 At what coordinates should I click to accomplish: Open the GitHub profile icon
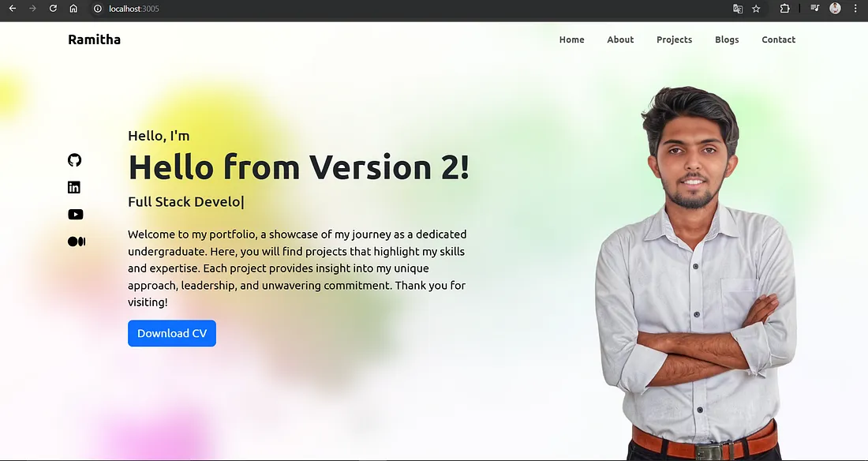click(74, 160)
